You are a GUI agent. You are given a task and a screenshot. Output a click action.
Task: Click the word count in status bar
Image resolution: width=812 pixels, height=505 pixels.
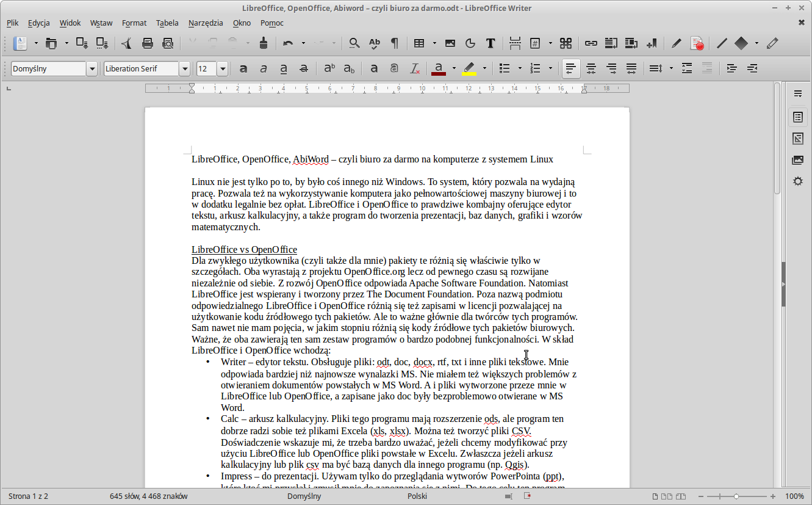pyautogui.click(x=149, y=496)
